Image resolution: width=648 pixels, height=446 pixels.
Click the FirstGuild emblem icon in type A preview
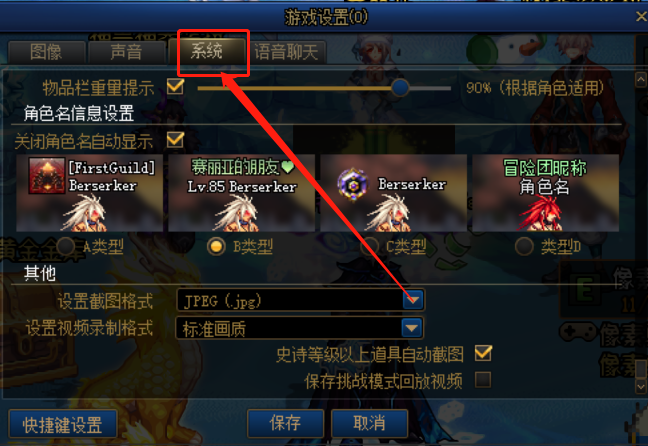pos(47,176)
